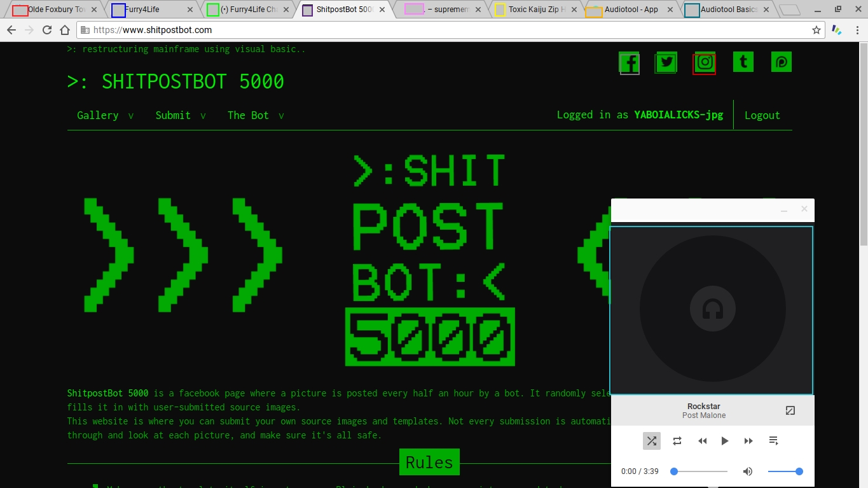Click the ShitpostBot 5000 bold description text
This screenshot has width=868, height=488.
(x=107, y=393)
